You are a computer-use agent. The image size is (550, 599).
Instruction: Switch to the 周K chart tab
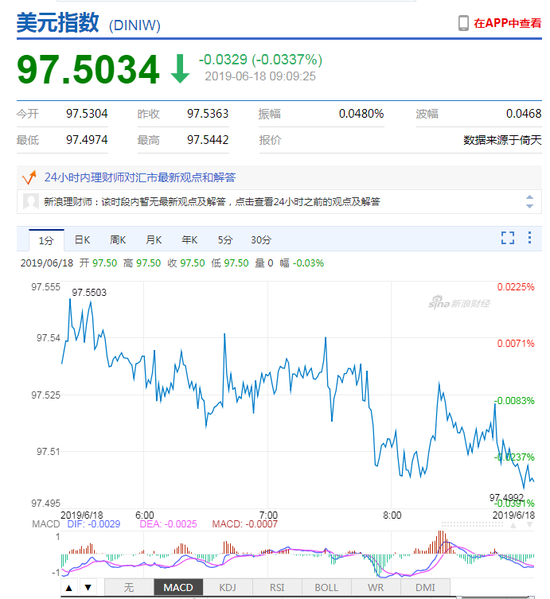[118, 240]
